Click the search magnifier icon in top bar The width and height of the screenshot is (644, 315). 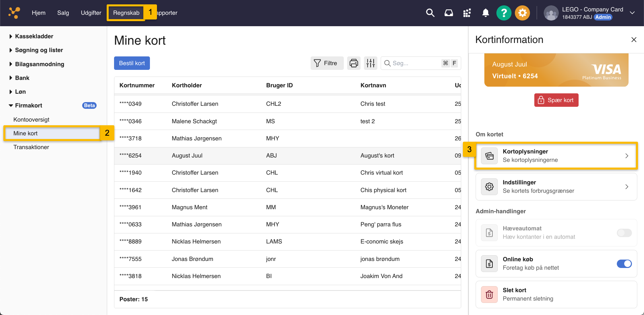[430, 13]
